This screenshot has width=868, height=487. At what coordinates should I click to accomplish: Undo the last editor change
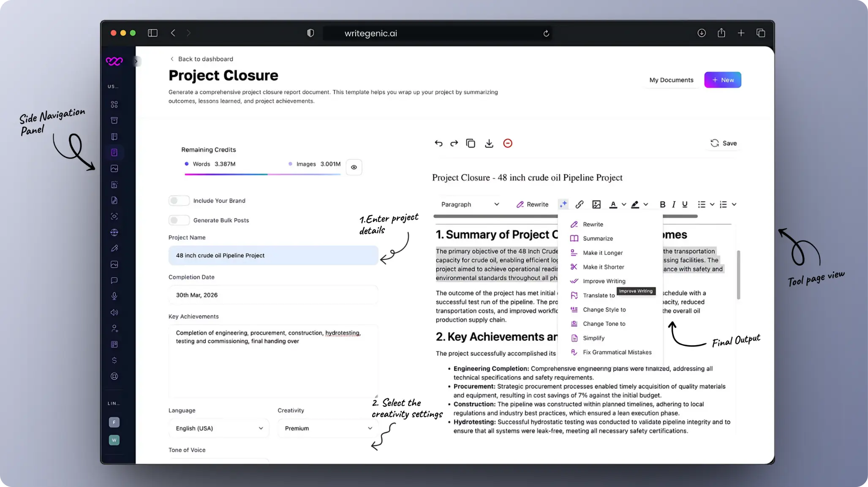(x=438, y=143)
